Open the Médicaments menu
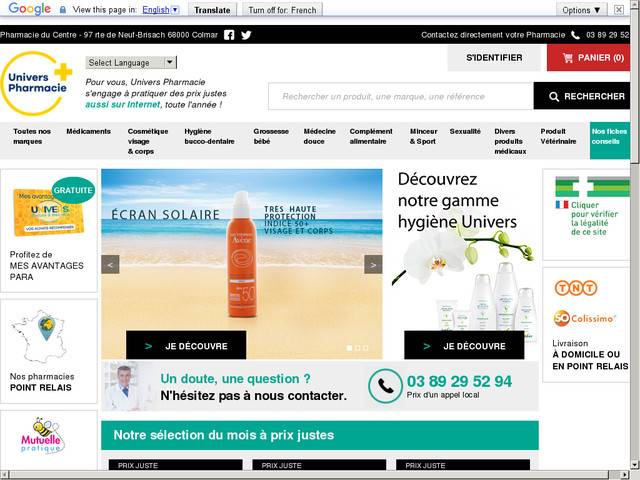Image resolution: width=640 pixels, height=480 pixels. 89,131
